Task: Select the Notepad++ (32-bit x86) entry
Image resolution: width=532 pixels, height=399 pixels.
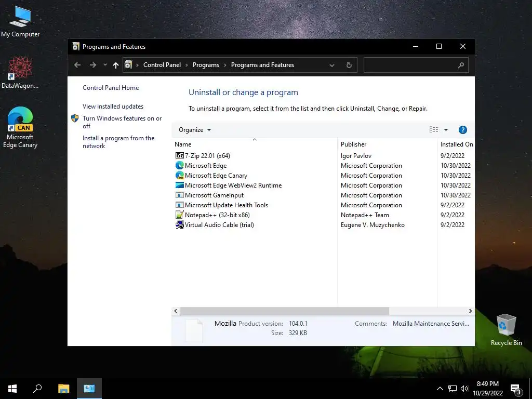Action: pyautogui.click(x=217, y=215)
